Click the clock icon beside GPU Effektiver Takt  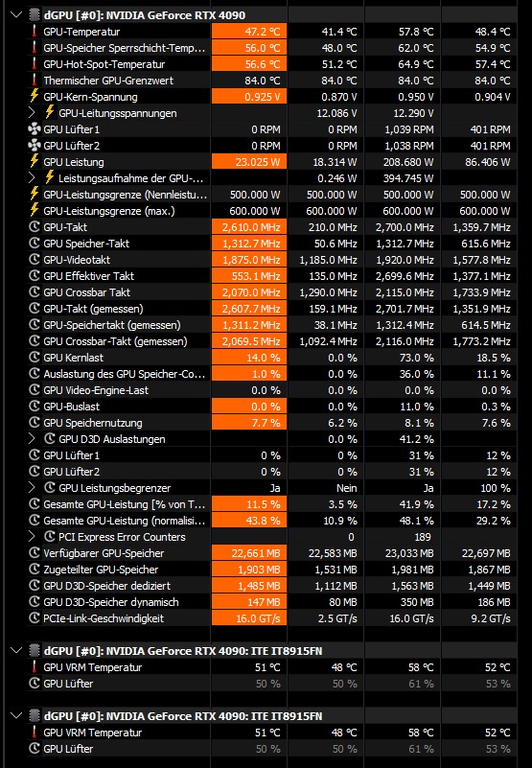35,276
